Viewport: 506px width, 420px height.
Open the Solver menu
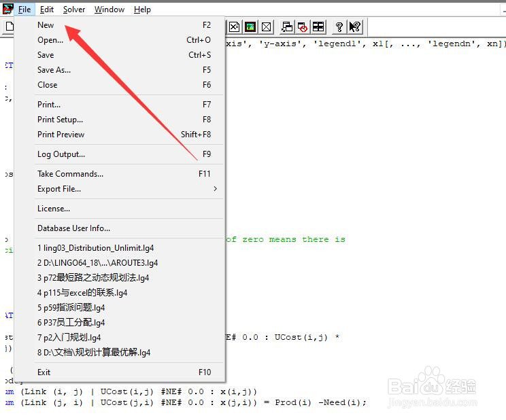pos(74,10)
